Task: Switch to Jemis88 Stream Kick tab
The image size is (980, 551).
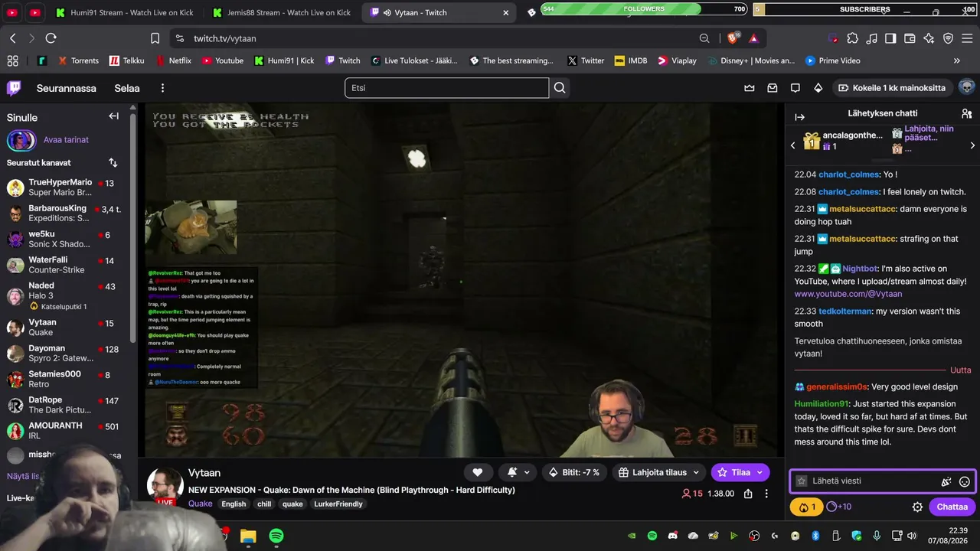Action: click(280, 12)
